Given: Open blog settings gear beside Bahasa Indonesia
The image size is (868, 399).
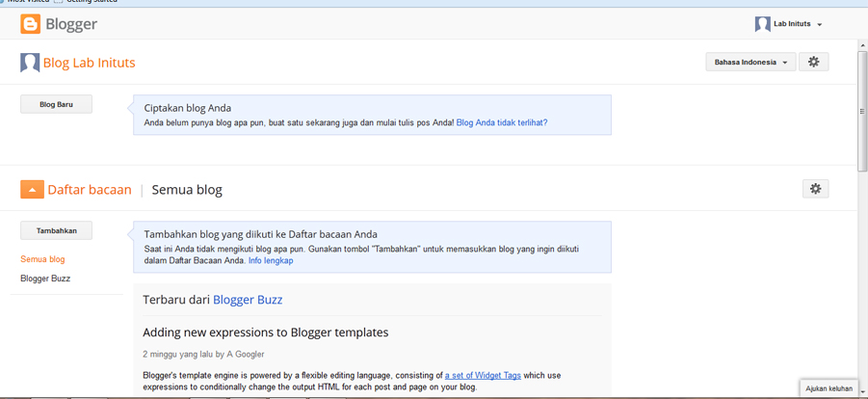Looking at the screenshot, I should tap(813, 62).
